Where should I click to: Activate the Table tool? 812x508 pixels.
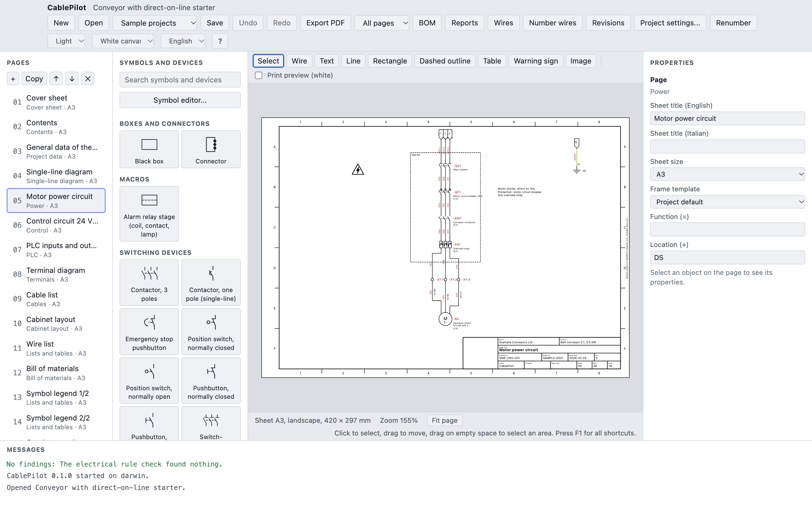coord(492,61)
